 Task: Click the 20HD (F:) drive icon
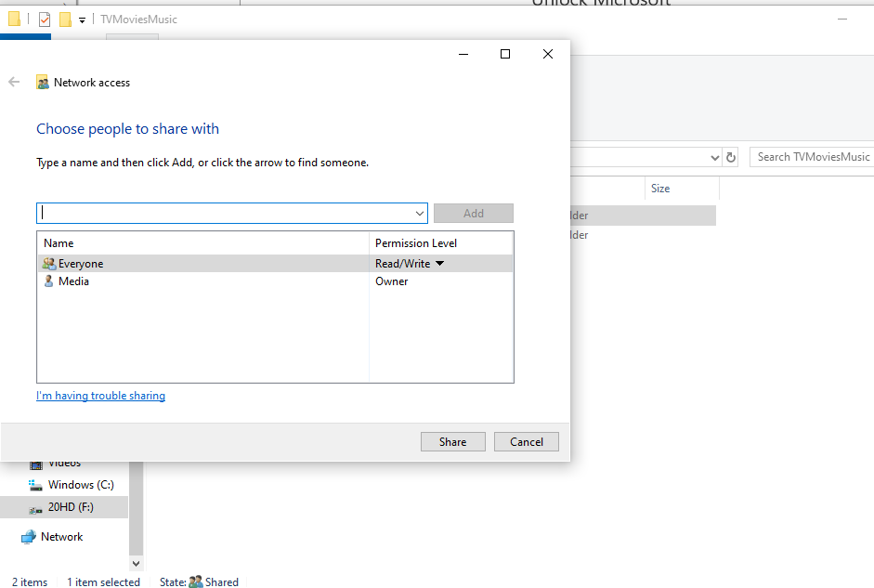[35, 509]
